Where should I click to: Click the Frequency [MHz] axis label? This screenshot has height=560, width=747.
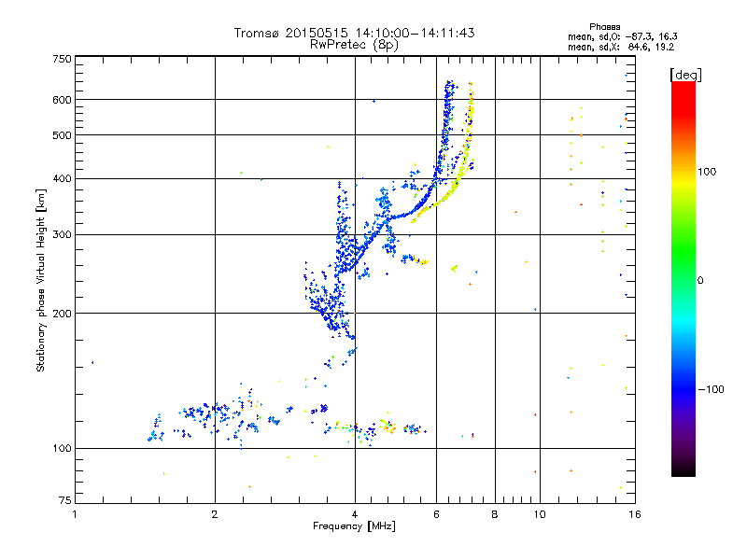[x=354, y=526]
